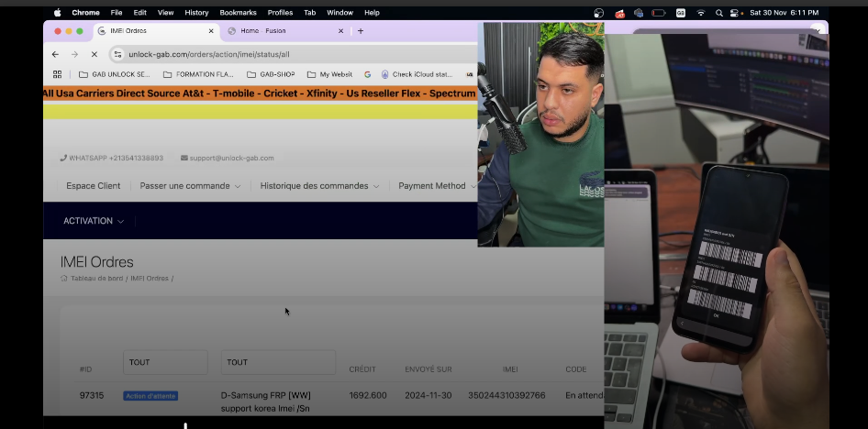This screenshot has height=429, width=868.
Task: Click the IMEI column header
Action: [x=510, y=369]
